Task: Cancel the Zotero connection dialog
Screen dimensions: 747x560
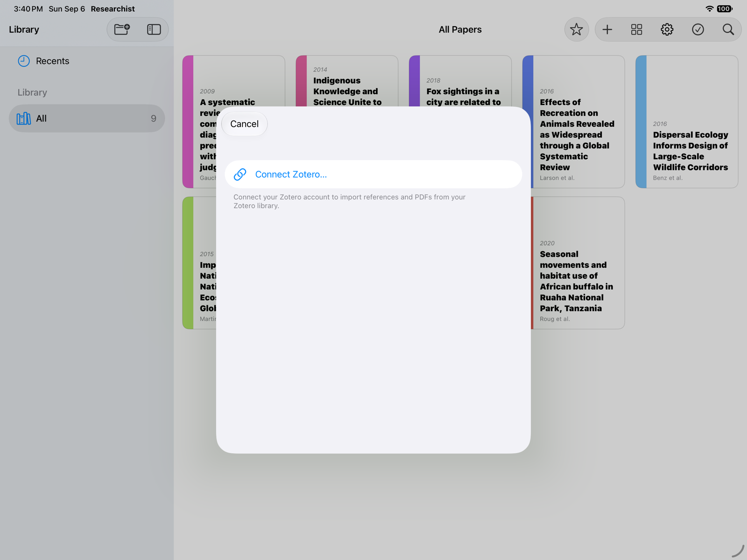Action: [244, 124]
